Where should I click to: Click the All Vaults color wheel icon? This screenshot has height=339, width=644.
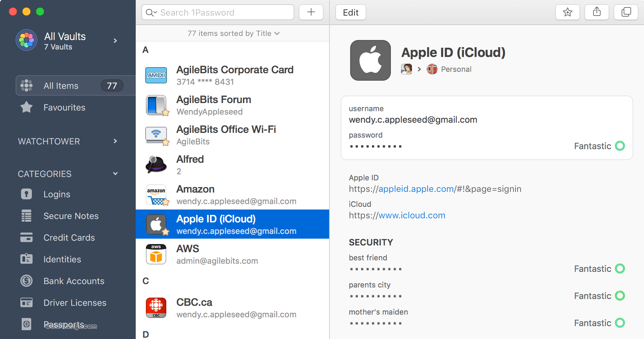[26, 40]
